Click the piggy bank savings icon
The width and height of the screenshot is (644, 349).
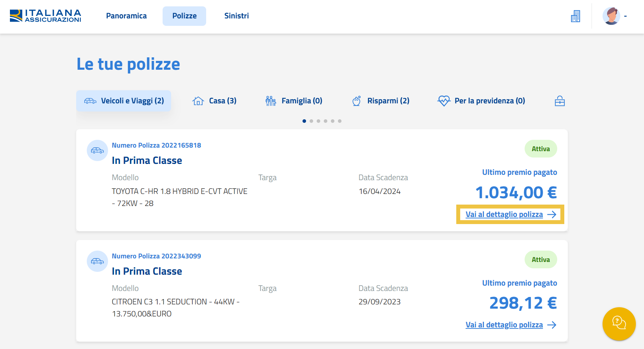[357, 101]
